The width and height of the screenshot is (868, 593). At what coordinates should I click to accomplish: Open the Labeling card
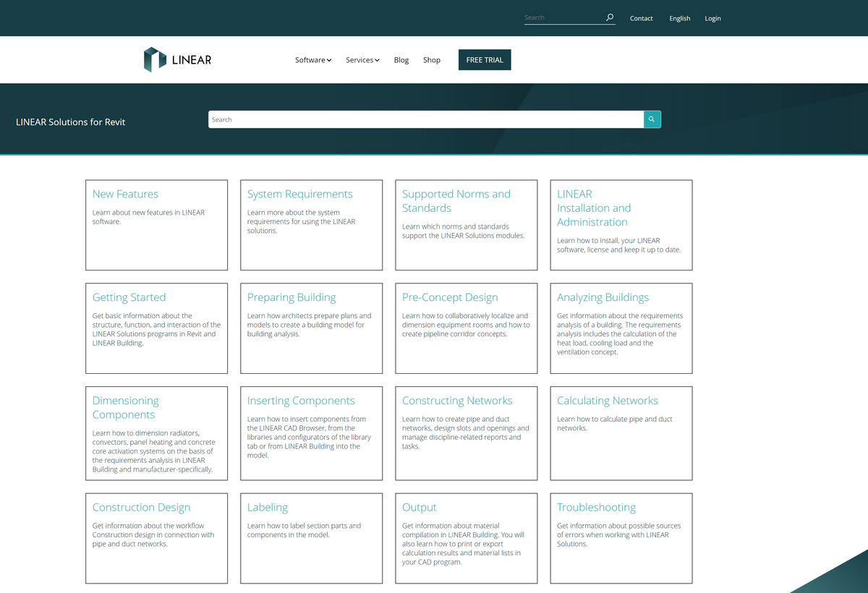click(x=311, y=538)
